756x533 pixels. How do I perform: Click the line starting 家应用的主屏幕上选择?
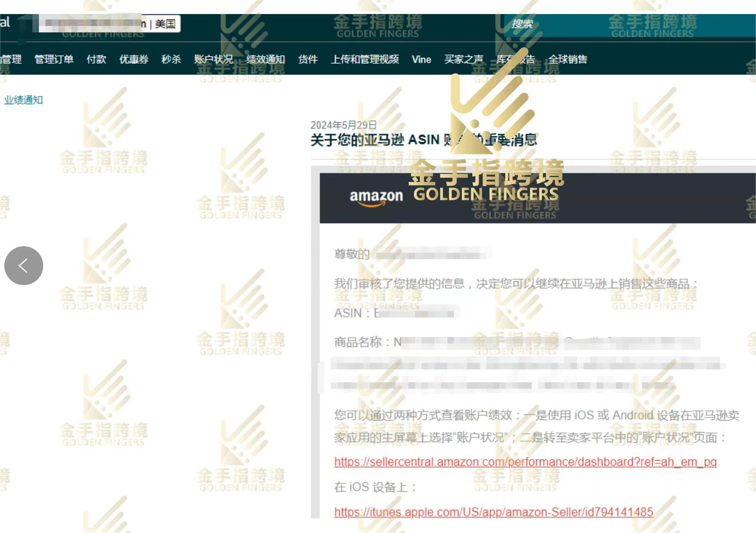pyautogui.click(x=530, y=437)
